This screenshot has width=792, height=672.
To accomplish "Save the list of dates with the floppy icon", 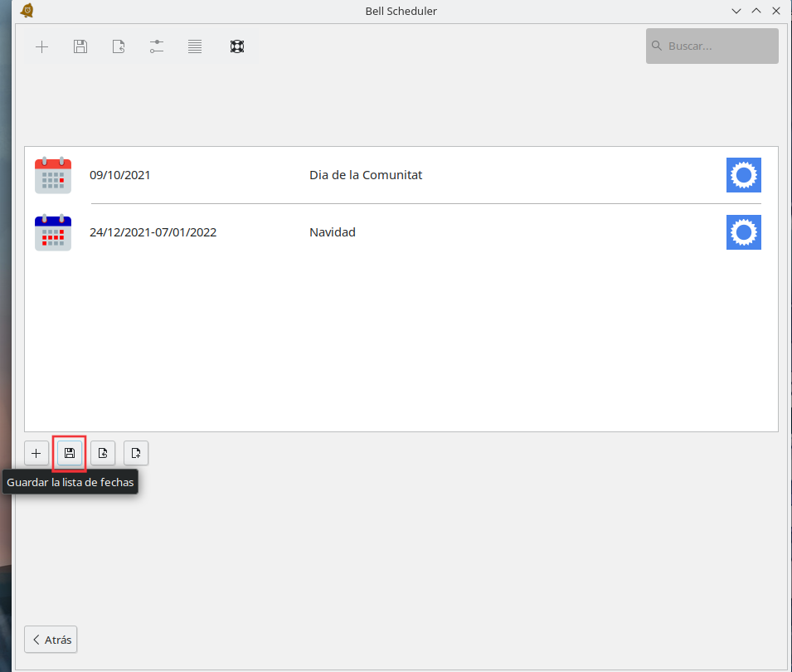I will 70,453.
